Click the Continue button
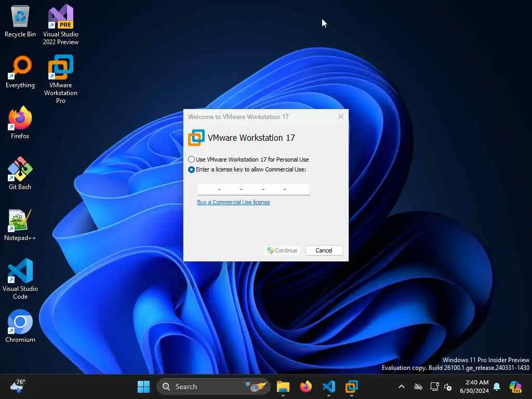 [x=282, y=250]
